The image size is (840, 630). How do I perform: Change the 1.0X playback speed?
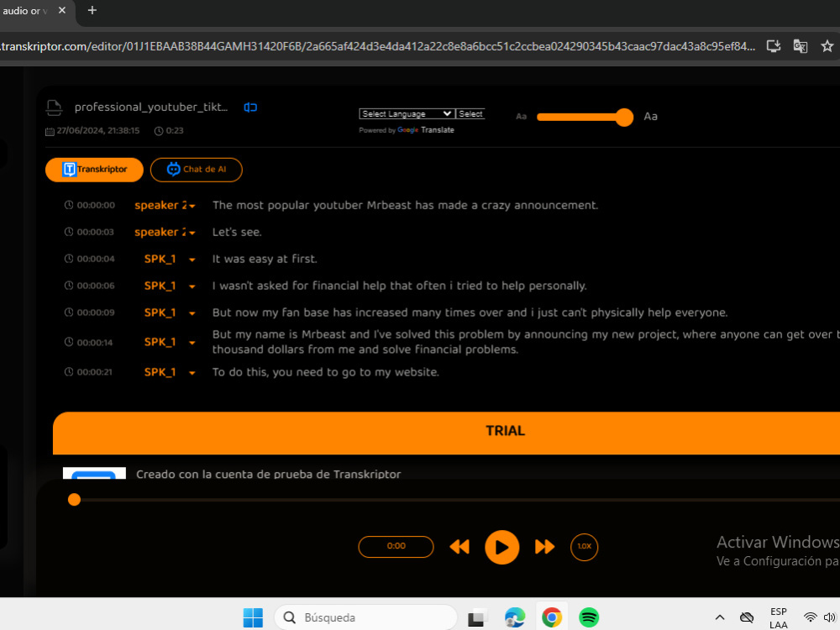(584, 547)
